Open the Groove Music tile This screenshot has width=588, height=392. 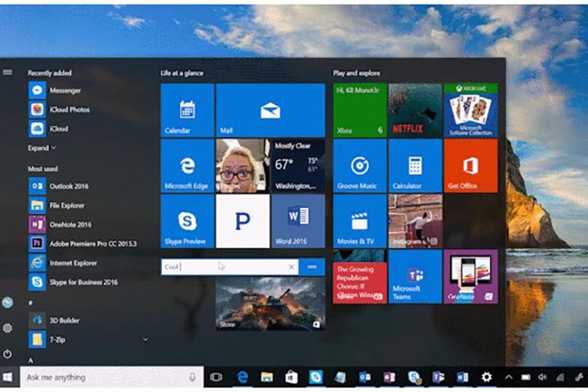(x=360, y=165)
